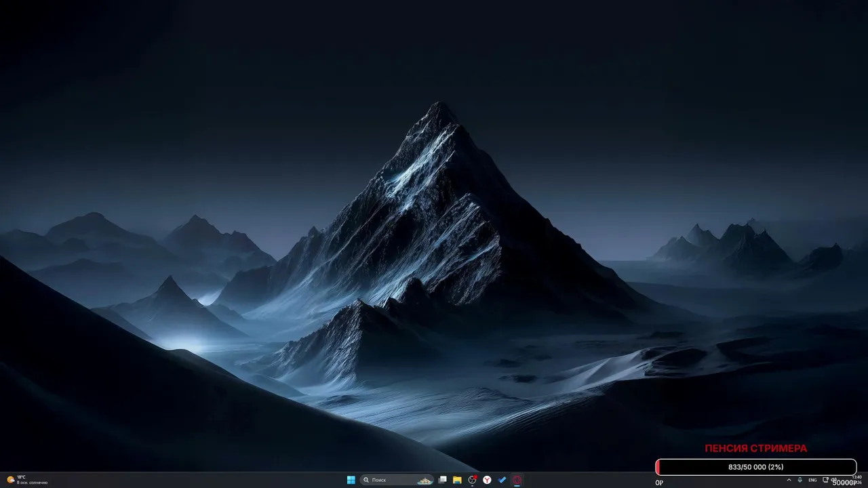This screenshot has height=488, width=868.
Task: Open Task View from the taskbar
Action: tap(443, 480)
